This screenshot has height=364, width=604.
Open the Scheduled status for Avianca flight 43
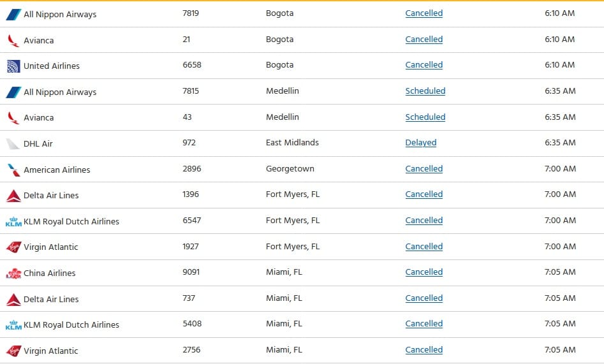tap(425, 117)
